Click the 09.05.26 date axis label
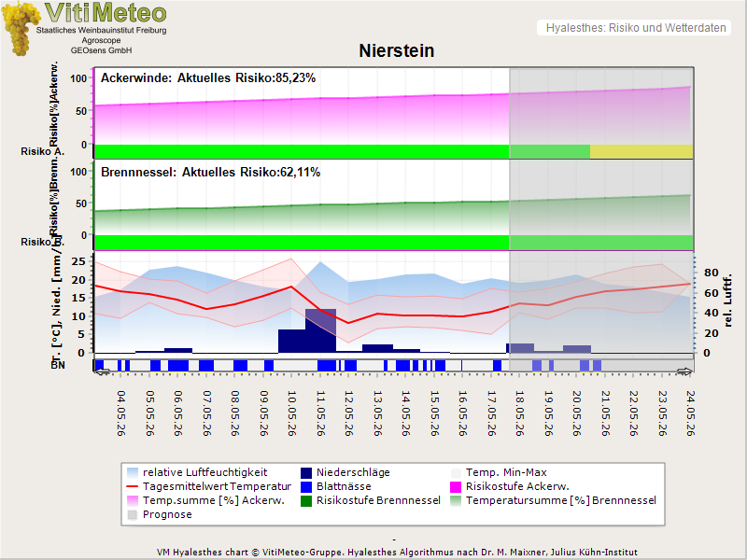 (x=263, y=413)
